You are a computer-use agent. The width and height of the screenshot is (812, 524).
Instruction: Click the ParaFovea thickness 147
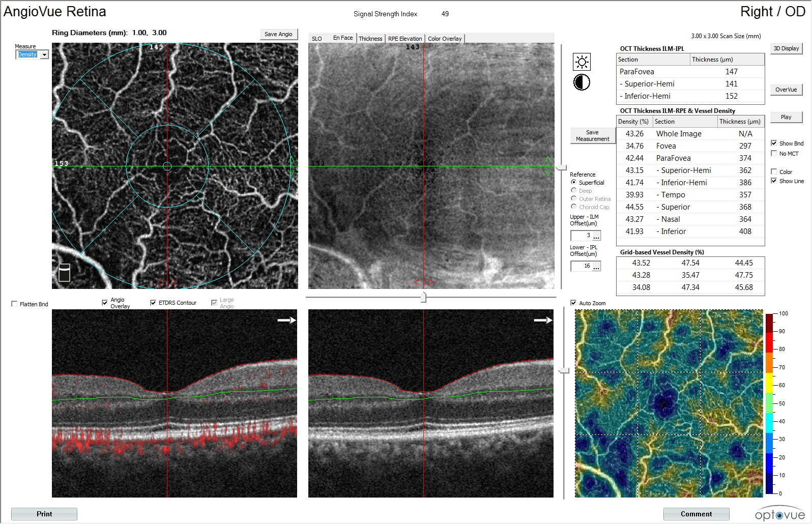click(x=732, y=72)
